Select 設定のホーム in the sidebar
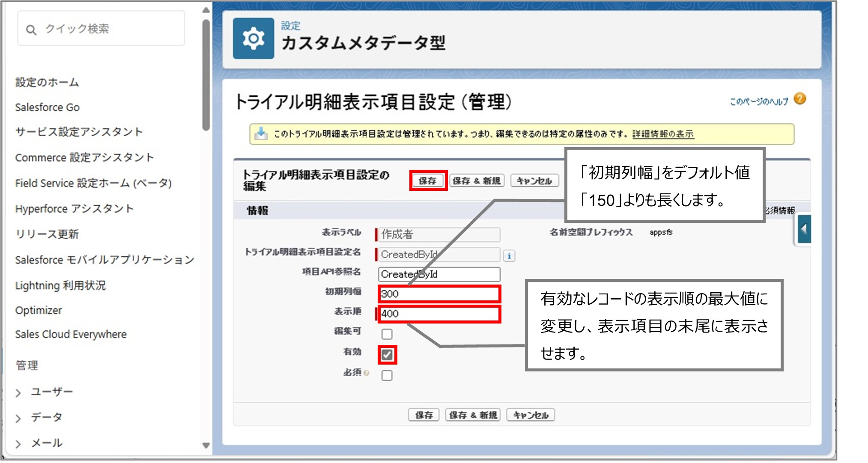The image size is (868, 463). [x=47, y=83]
